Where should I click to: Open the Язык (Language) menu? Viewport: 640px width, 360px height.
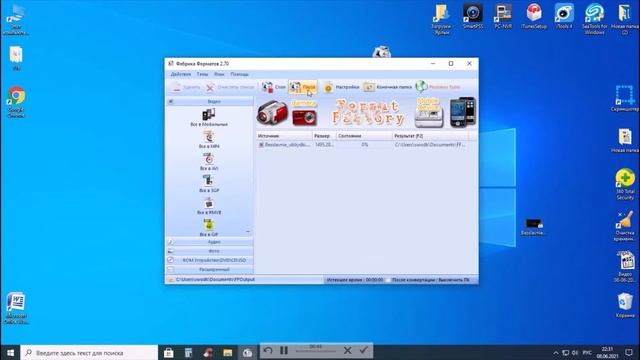[x=219, y=74]
